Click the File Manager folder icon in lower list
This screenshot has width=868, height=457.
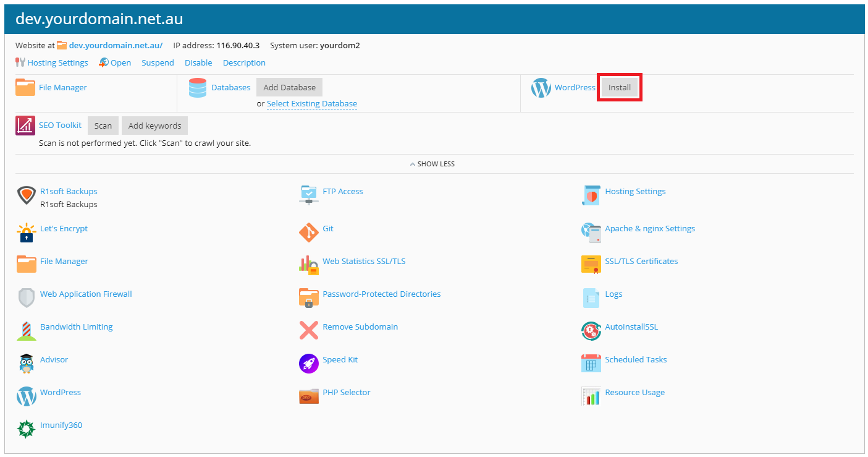click(26, 265)
